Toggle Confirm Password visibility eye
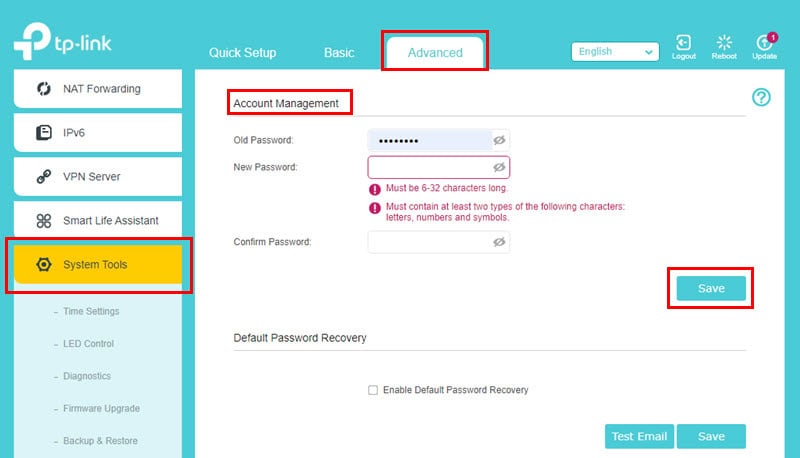The width and height of the screenshot is (800, 458). (499, 242)
